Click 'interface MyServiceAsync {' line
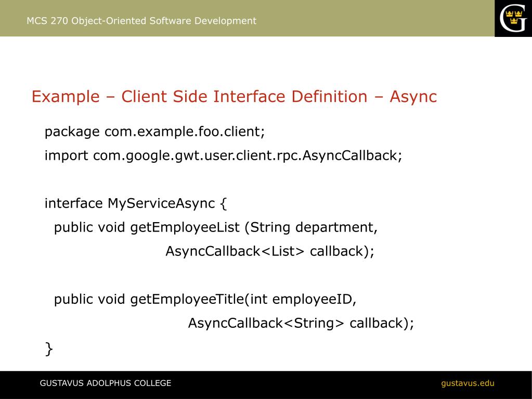 point(136,203)
